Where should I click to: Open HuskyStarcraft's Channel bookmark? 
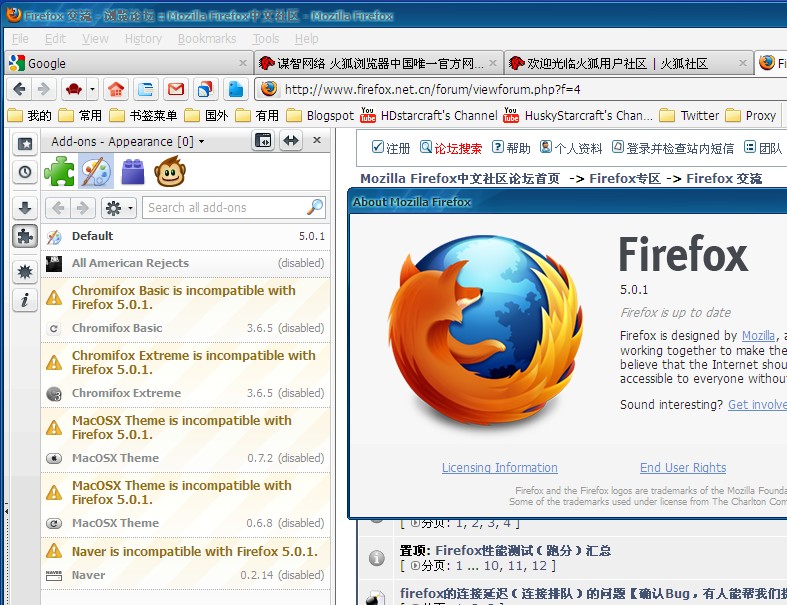578,115
